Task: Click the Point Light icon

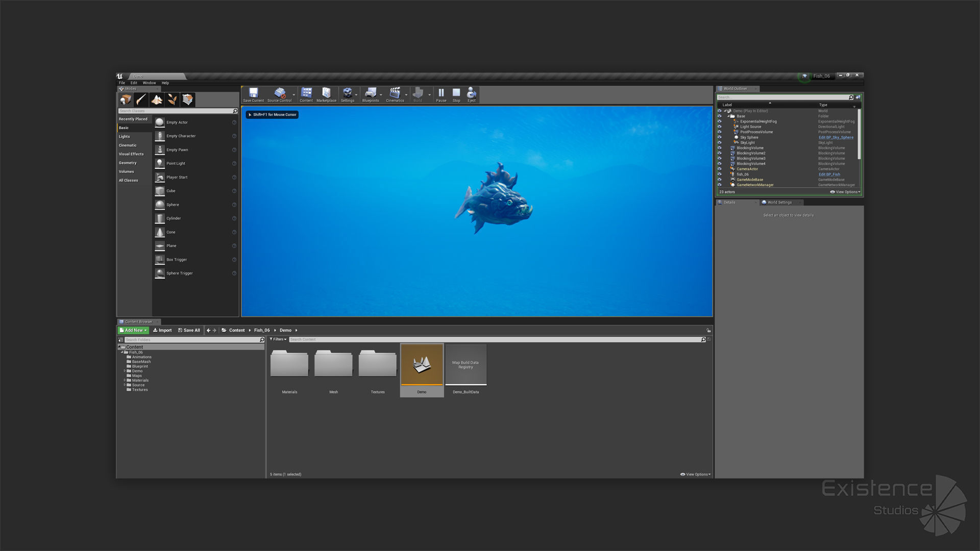Action: (160, 163)
